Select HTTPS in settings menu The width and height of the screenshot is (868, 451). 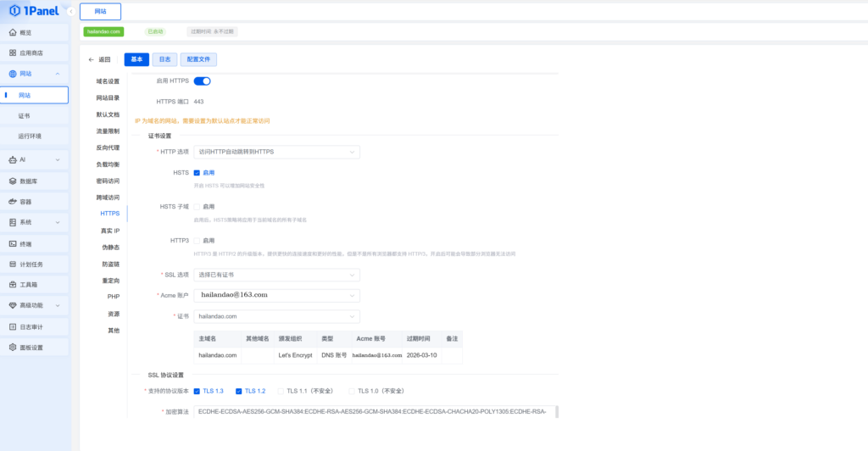pyautogui.click(x=109, y=214)
